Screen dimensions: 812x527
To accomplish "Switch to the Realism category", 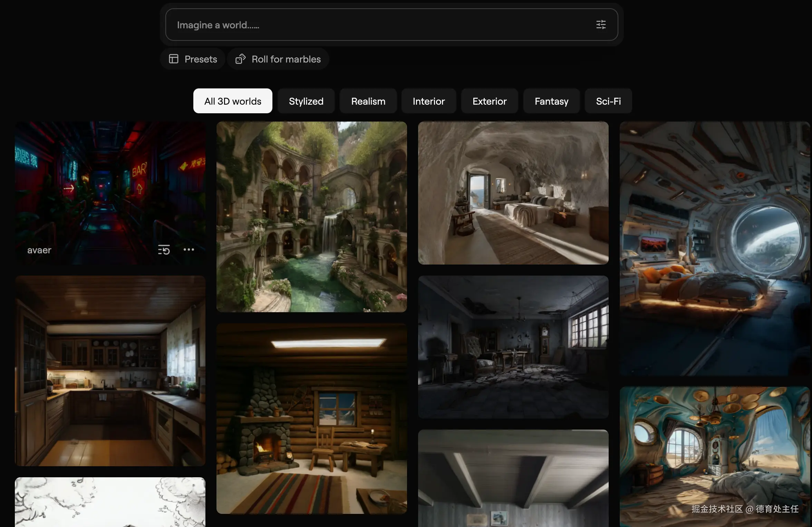I will click(x=368, y=101).
